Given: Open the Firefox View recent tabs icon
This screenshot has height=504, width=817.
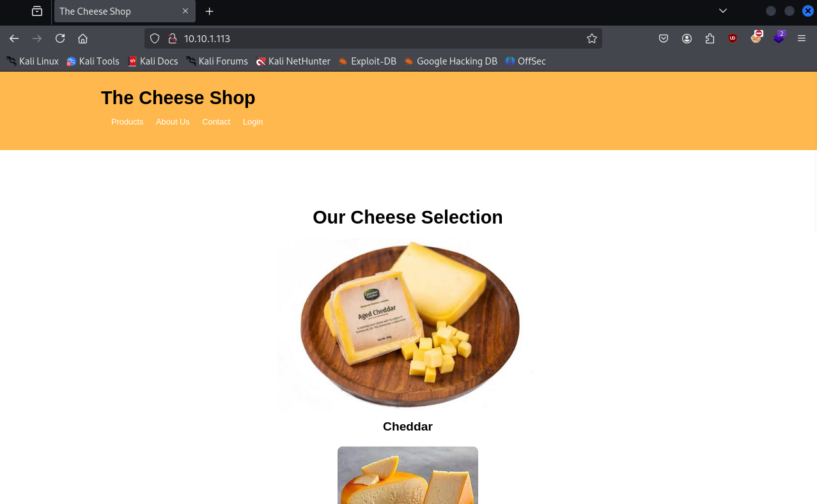Looking at the screenshot, I should pos(37,11).
